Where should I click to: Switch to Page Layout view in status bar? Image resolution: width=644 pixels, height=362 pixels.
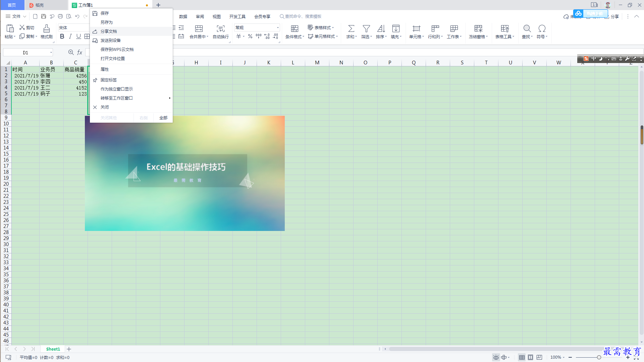pos(530,357)
